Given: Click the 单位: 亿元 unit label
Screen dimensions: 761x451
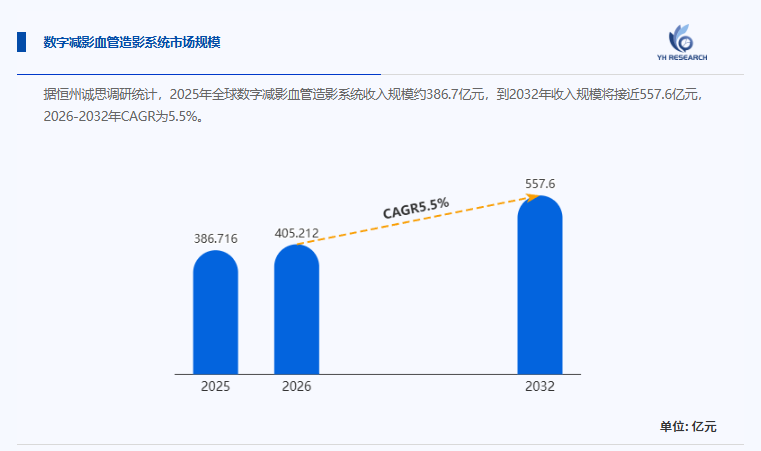Looking at the screenshot, I should coord(688,426).
